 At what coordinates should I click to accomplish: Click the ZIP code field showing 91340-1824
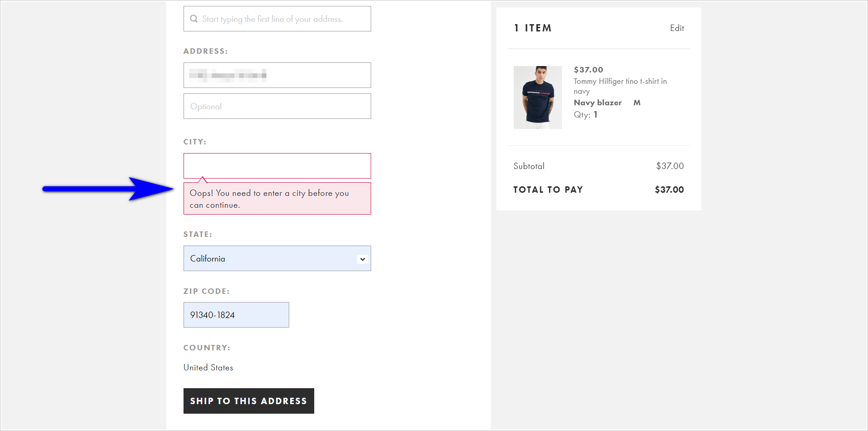tap(236, 315)
